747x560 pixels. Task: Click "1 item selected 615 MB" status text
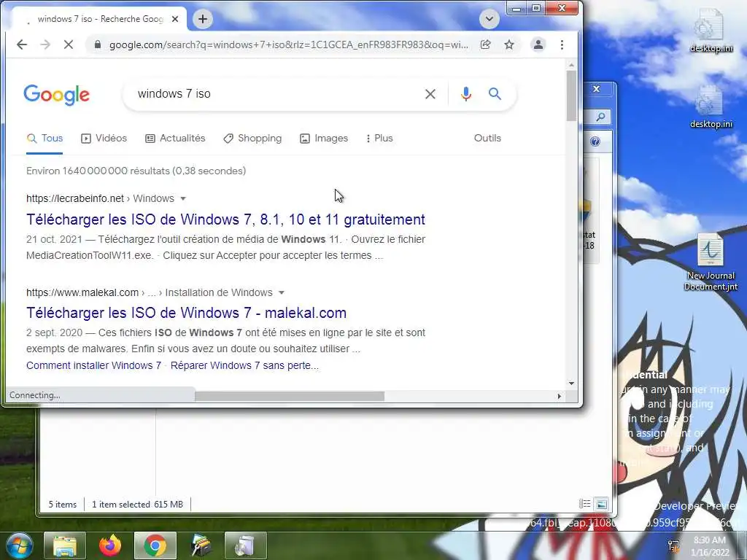tap(137, 505)
